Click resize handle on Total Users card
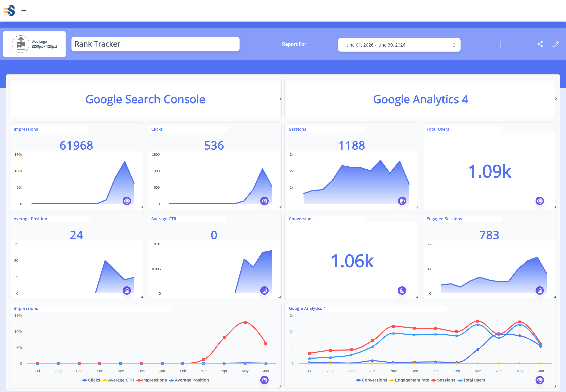The width and height of the screenshot is (566, 392). point(555,207)
